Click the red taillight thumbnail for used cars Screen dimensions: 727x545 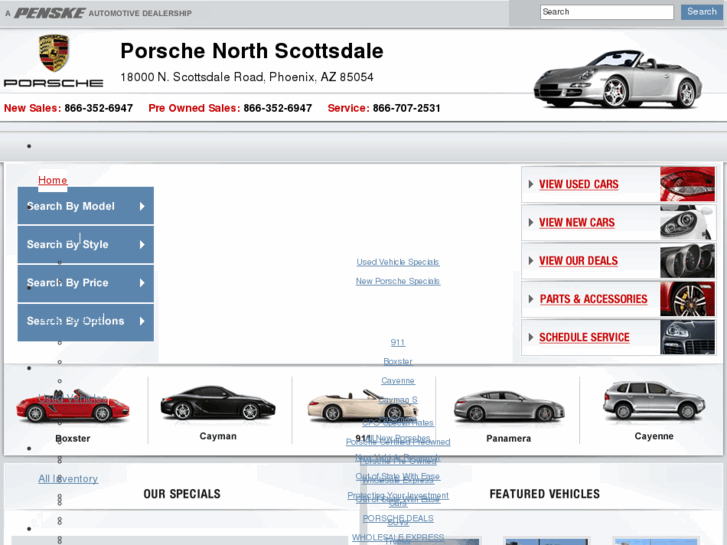688,184
